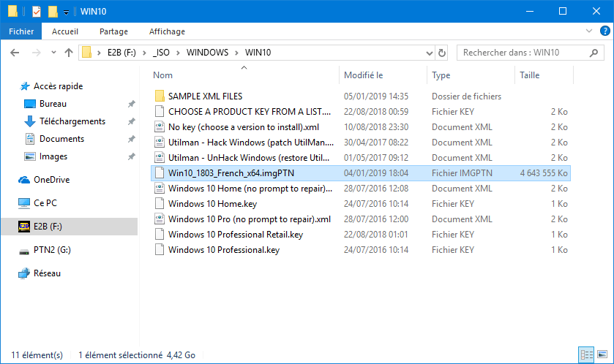The height and width of the screenshot is (364, 614).
Task: Expand chevron after _ISO breadcrumb
Action: click(178, 53)
